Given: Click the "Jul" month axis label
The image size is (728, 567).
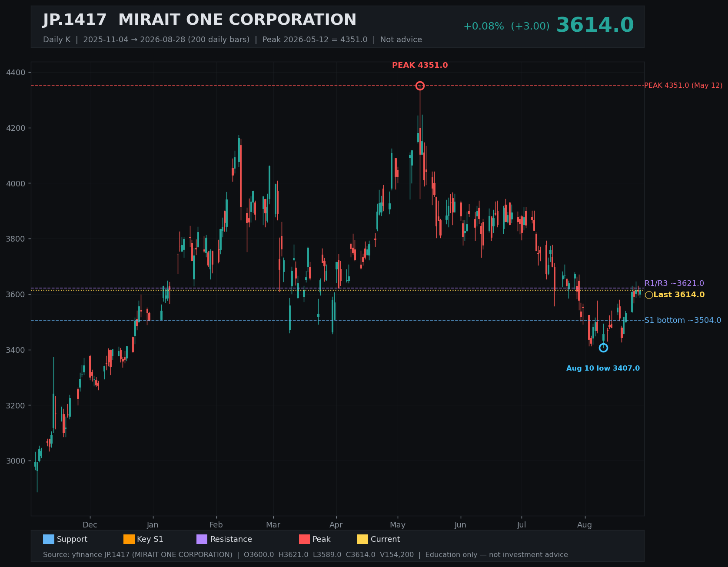Looking at the screenshot, I should click(x=522, y=525).
